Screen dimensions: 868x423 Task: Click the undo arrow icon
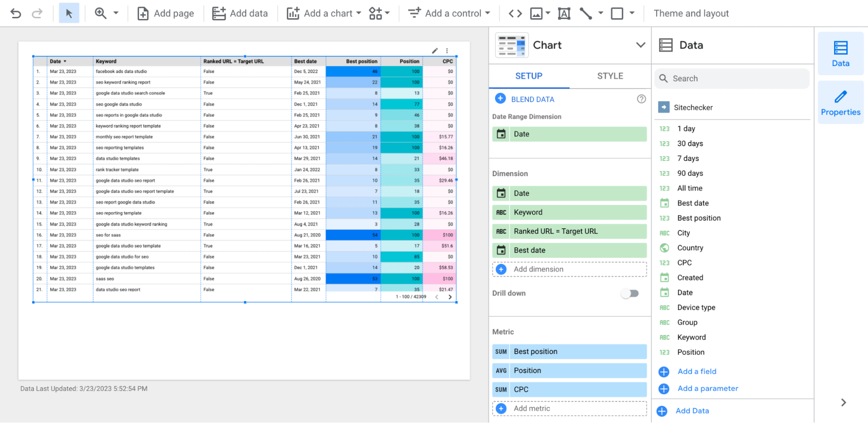pos(16,13)
